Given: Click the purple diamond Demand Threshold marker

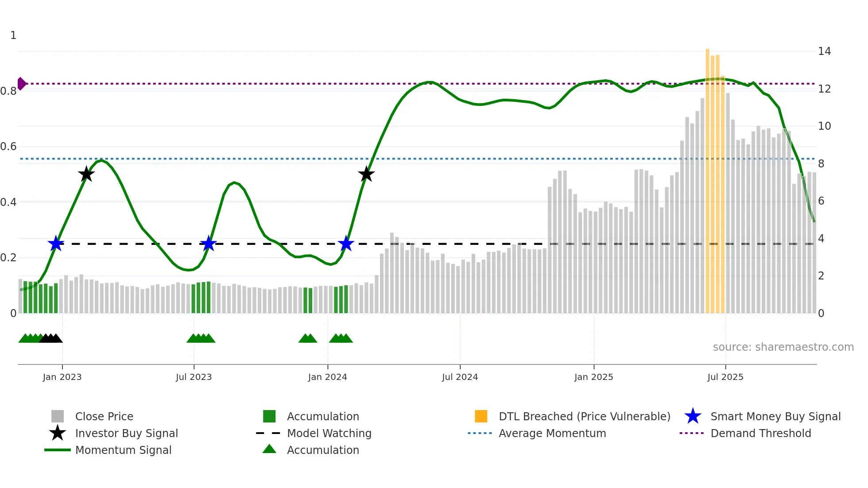Looking at the screenshot, I should pos(22,84).
